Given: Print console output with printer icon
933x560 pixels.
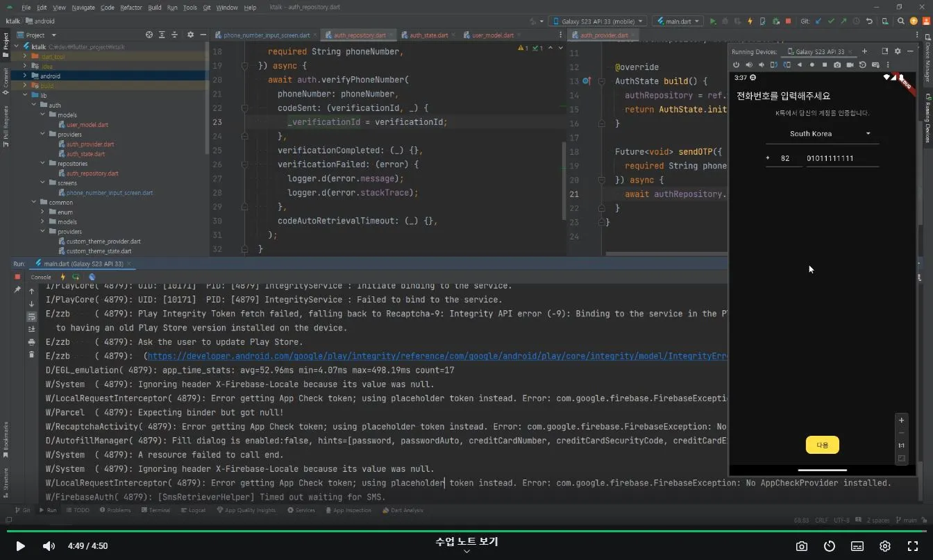Looking at the screenshot, I should pyautogui.click(x=31, y=342).
